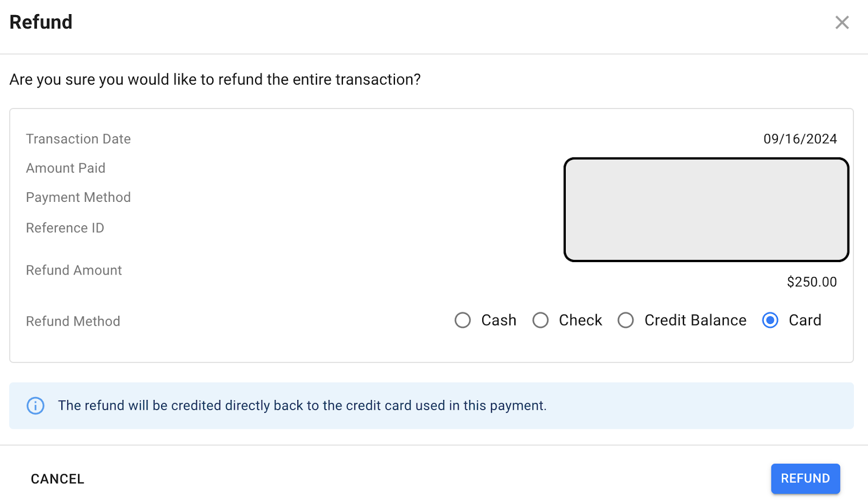Click the Payment Method label
The width and height of the screenshot is (868, 503).
(x=79, y=198)
